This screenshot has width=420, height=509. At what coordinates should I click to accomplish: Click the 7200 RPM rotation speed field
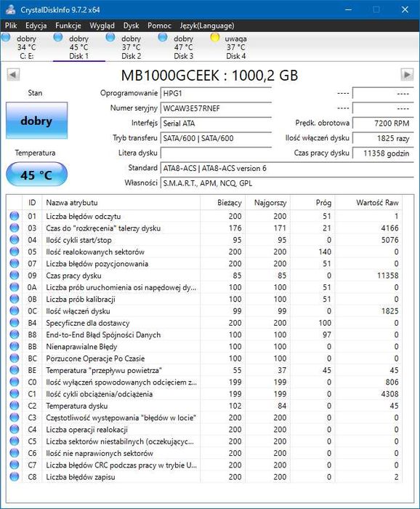click(383, 124)
